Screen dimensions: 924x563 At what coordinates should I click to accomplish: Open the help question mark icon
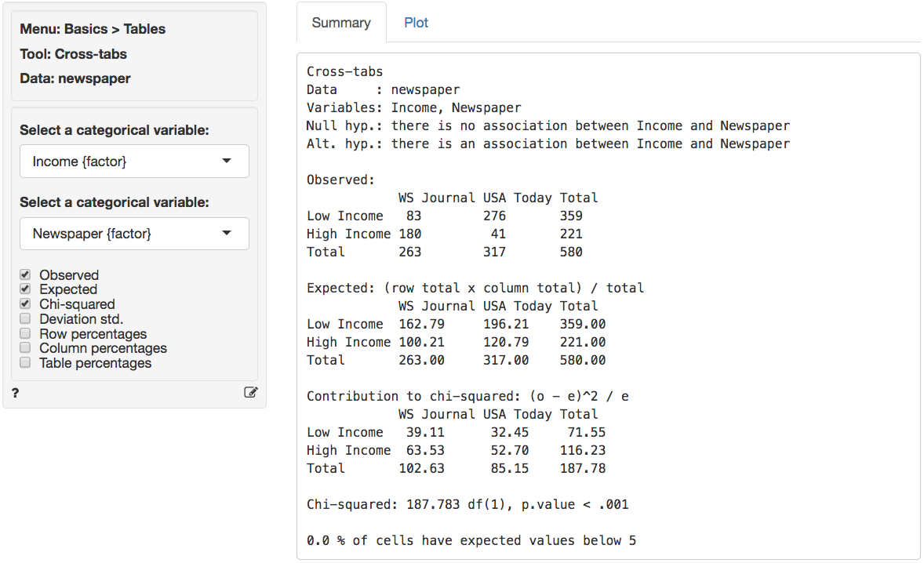[16, 393]
